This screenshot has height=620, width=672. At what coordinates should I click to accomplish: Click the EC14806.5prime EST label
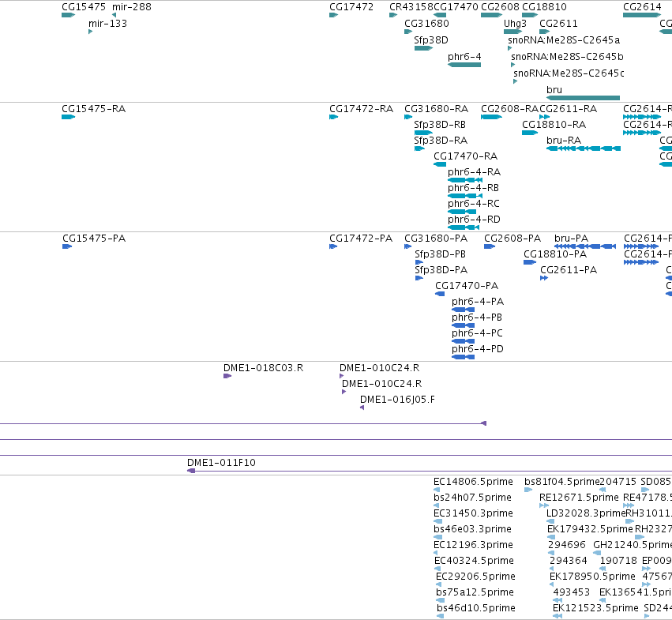473,482
